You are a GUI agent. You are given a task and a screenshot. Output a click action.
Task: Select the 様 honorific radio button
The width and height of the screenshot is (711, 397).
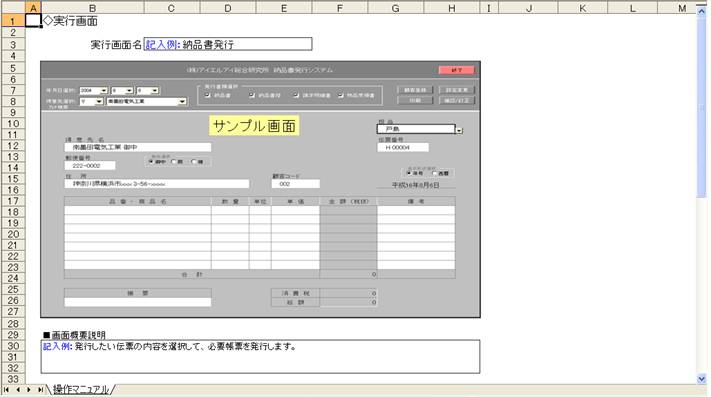coord(194,162)
